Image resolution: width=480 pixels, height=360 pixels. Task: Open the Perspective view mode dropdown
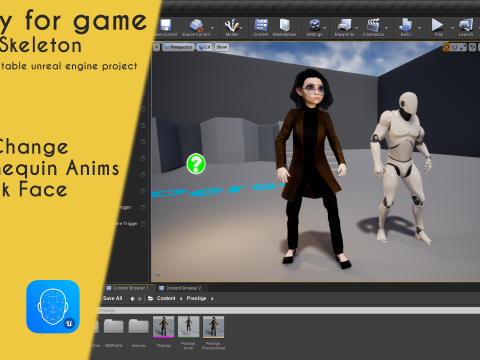[x=178, y=47]
